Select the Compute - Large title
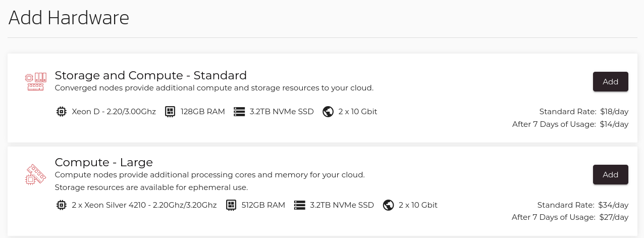 (103, 162)
